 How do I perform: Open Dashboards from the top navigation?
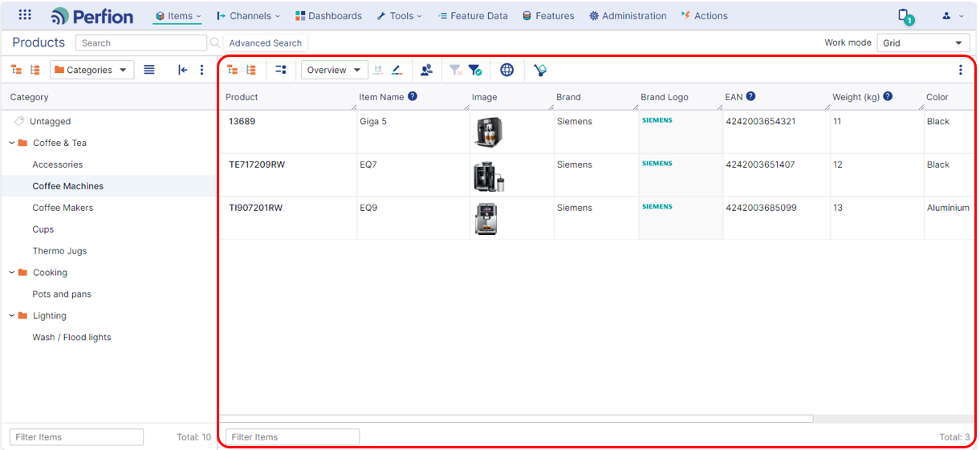328,16
